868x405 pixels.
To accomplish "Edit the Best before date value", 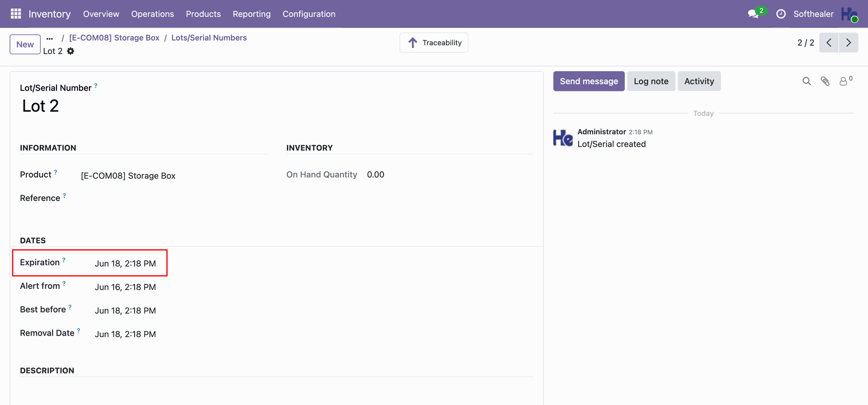I will [x=125, y=310].
